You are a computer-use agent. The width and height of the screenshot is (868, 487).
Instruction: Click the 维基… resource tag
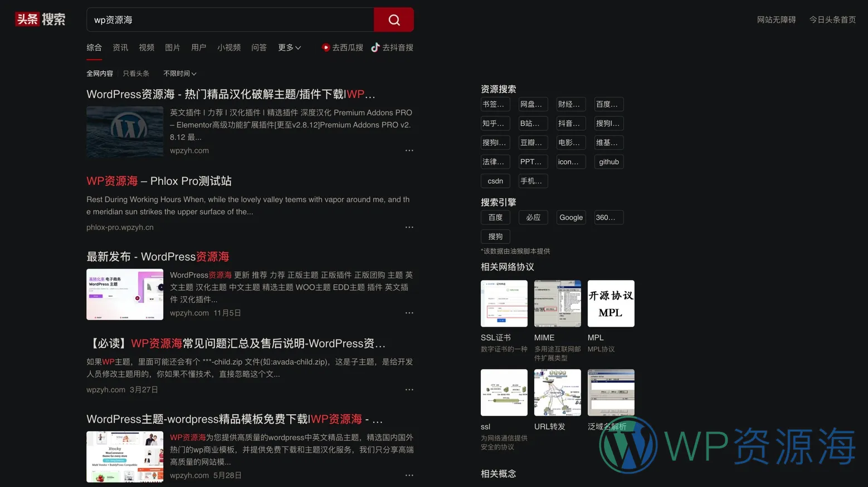coord(609,143)
